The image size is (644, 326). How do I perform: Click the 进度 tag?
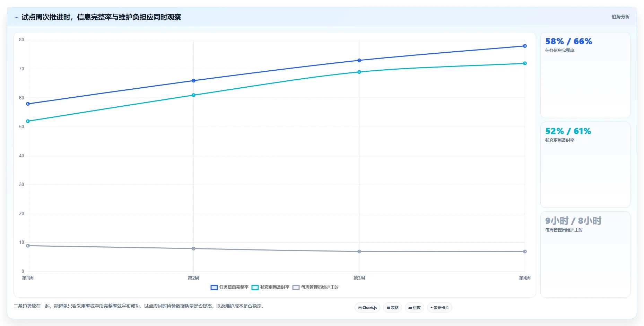click(415, 308)
